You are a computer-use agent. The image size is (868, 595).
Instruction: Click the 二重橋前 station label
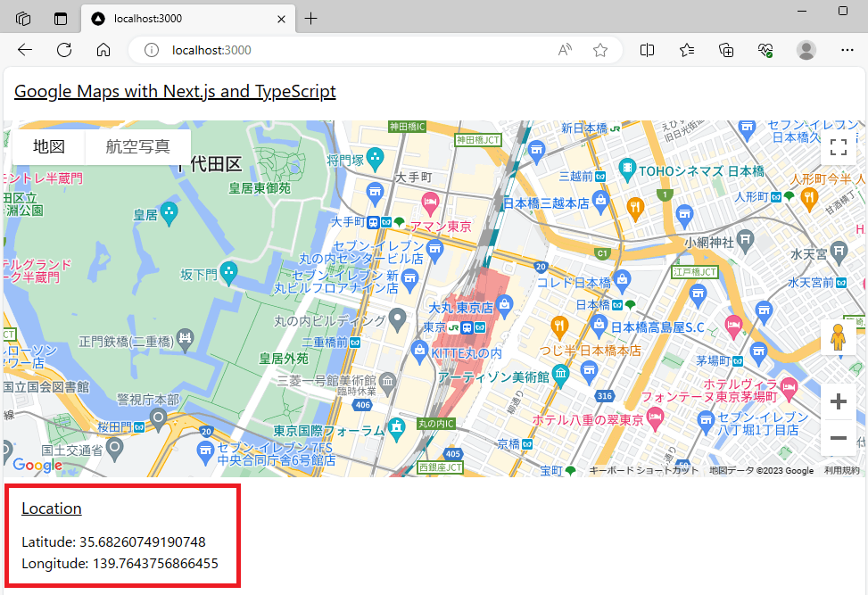(325, 343)
